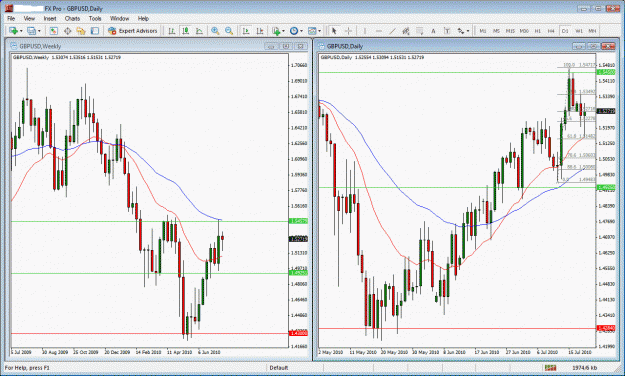Click the GBPUSD,Daily window chart icon

coord(321,46)
